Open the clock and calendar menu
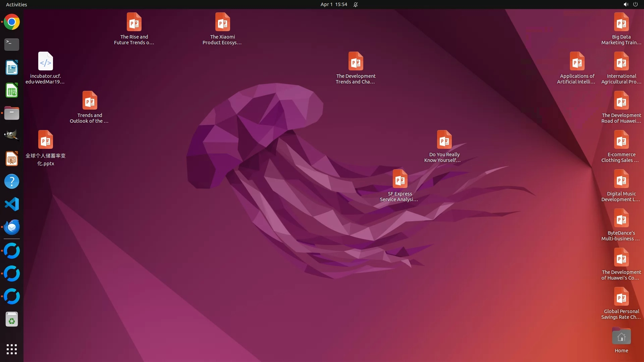 click(x=333, y=4)
